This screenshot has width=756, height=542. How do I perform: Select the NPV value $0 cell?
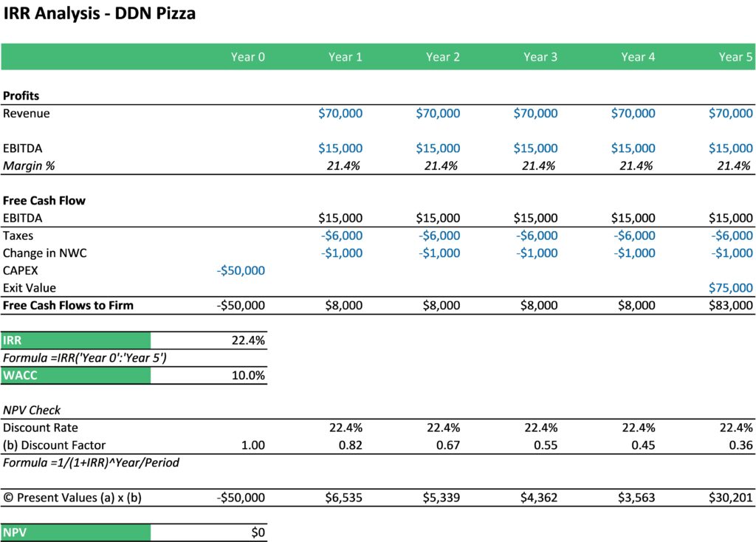coord(258,532)
